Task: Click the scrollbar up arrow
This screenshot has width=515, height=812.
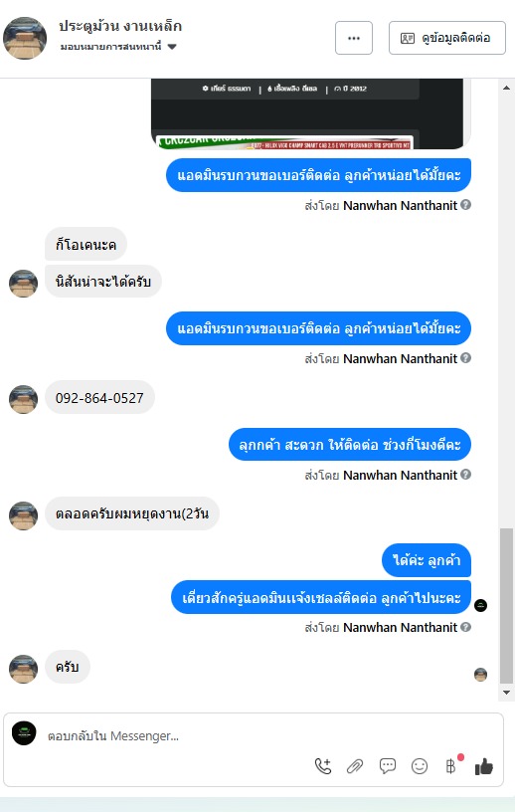Action: (x=506, y=88)
